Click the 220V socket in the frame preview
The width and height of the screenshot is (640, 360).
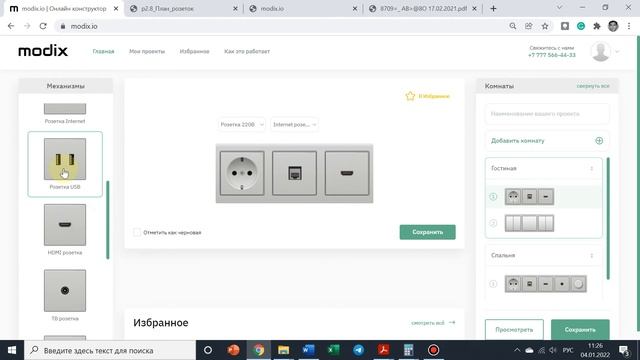[242, 173]
